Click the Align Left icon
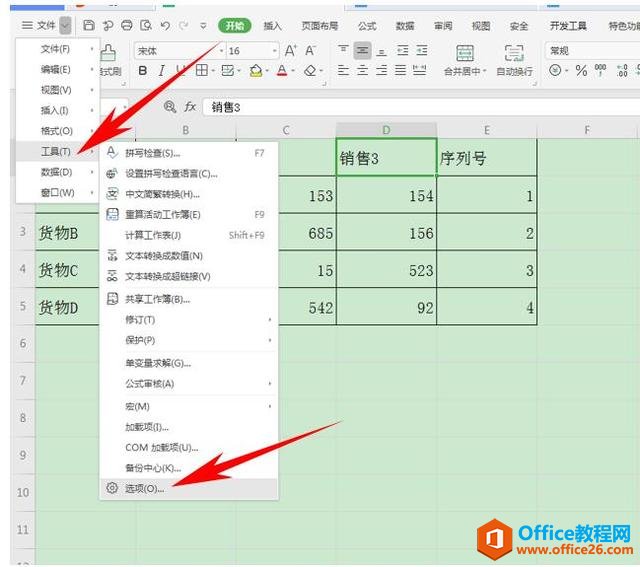The height and width of the screenshot is (567, 640). [343, 71]
